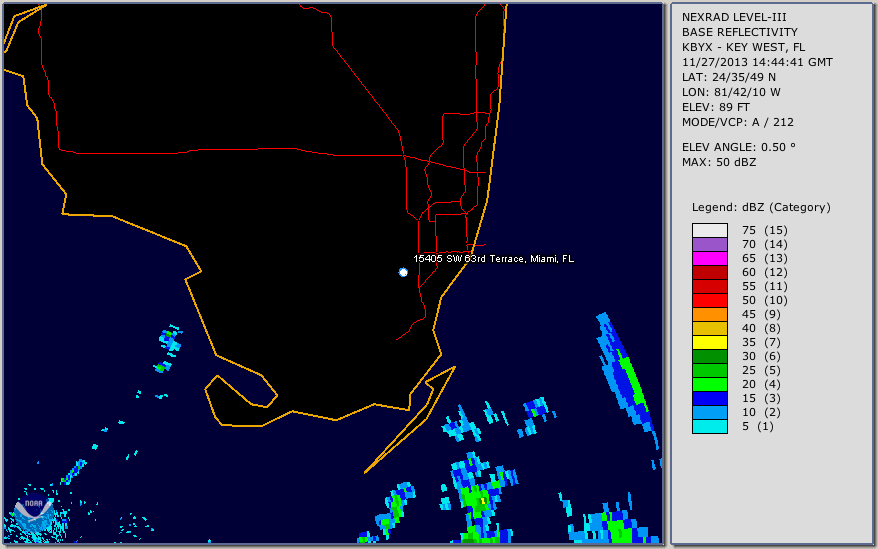The height and width of the screenshot is (549, 878).
Task: Click the 'BASE REFLECTIVITY' product text
Action: coord(740,32)
